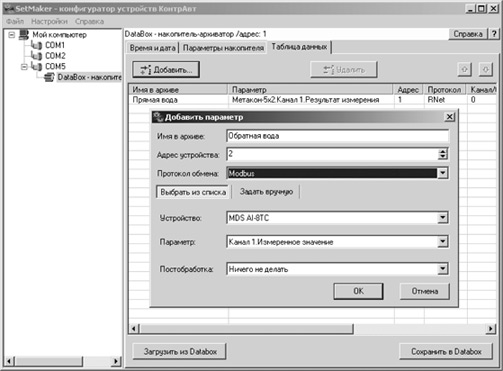Click the question mark help button
The image size is (503, 371).
coord(494,34)
